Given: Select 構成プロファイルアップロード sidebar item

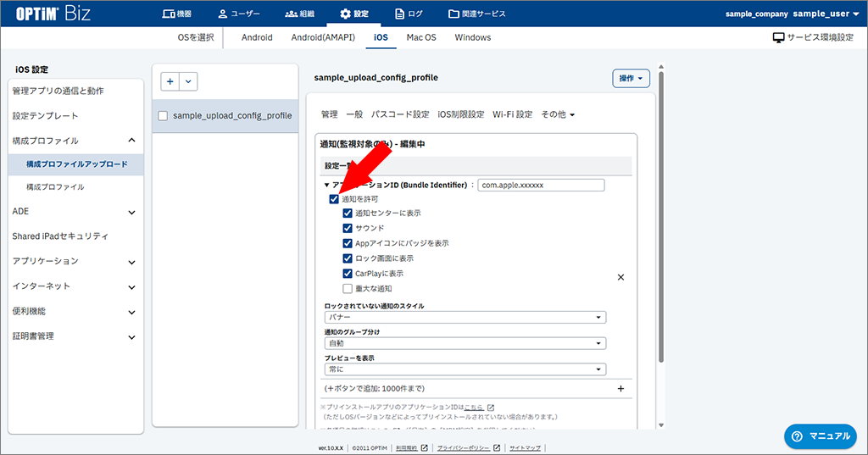Looking at the screenshot, I should 76,164.
